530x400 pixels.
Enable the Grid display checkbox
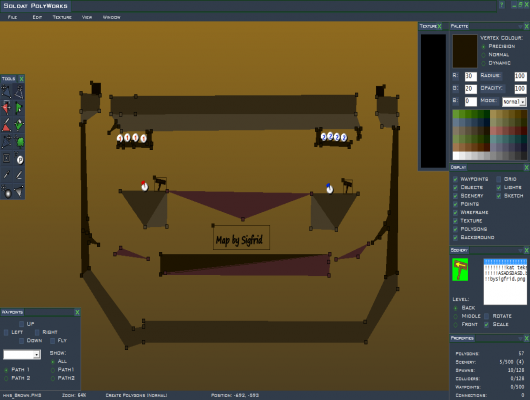coord(499,179)
